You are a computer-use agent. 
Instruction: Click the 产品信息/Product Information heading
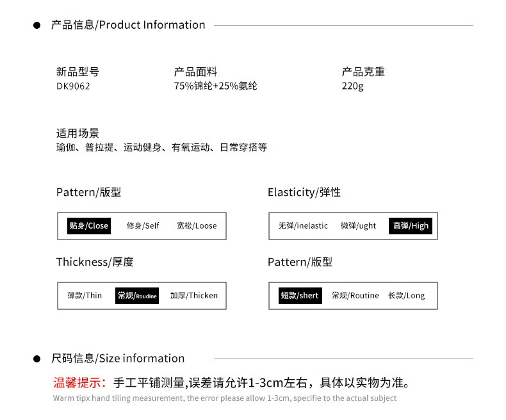(128, 25)
